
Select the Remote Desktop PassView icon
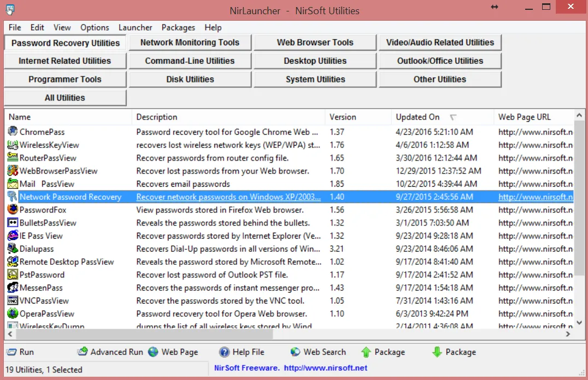13,262
